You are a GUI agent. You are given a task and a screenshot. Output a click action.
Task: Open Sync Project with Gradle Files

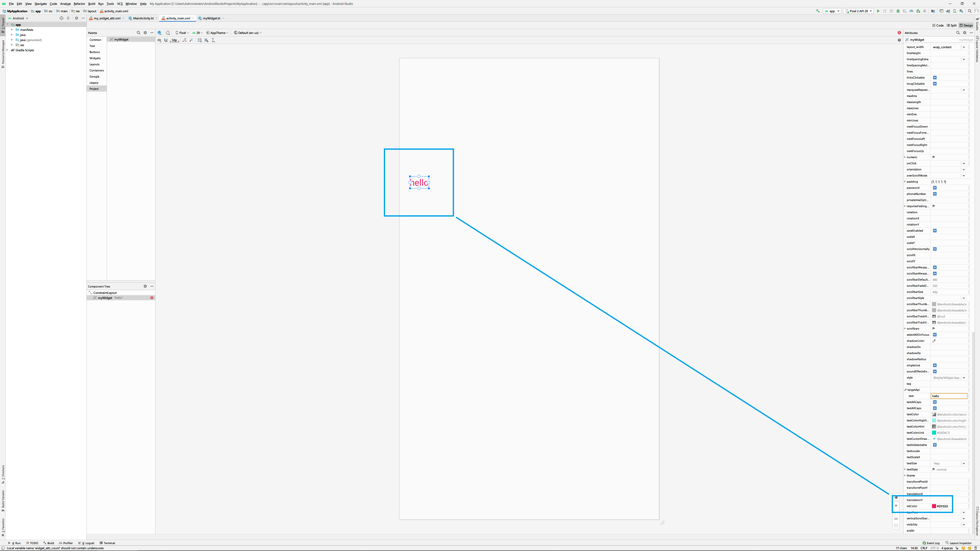(x=948, y=11)
